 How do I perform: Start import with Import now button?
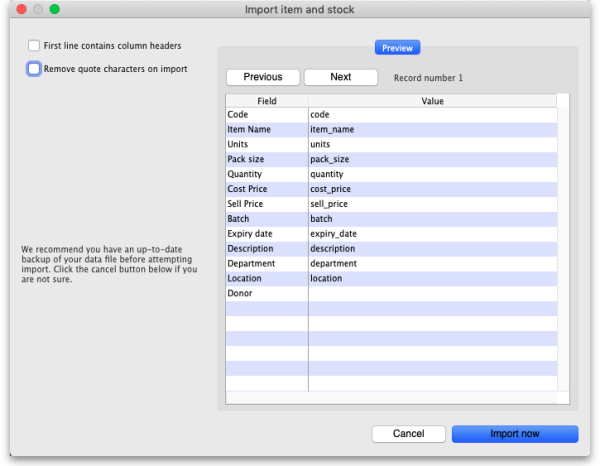click(514, 434)
